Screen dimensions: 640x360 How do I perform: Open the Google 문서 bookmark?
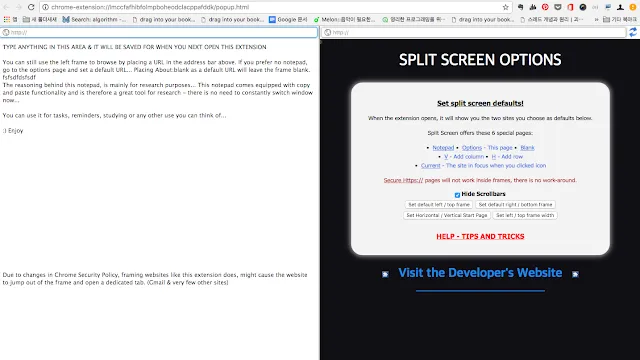tap(288, 19)
